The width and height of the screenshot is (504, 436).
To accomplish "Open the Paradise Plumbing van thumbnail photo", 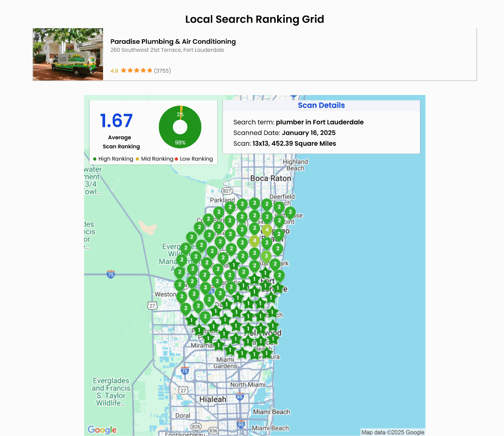I will (x=68, y=54).
